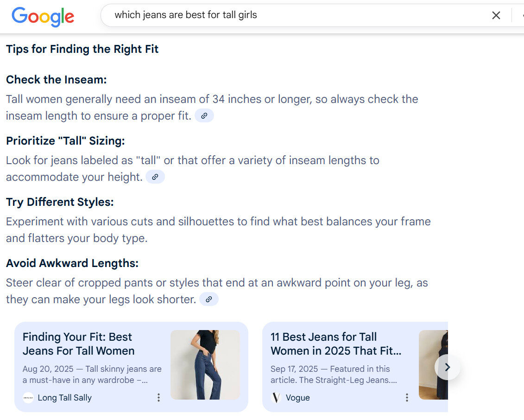Viewport: 524px width, 420px height.
Task: Open three-dot menu on Long Tall Sally card
Action: pyautogui.click(x=158, y=398)
